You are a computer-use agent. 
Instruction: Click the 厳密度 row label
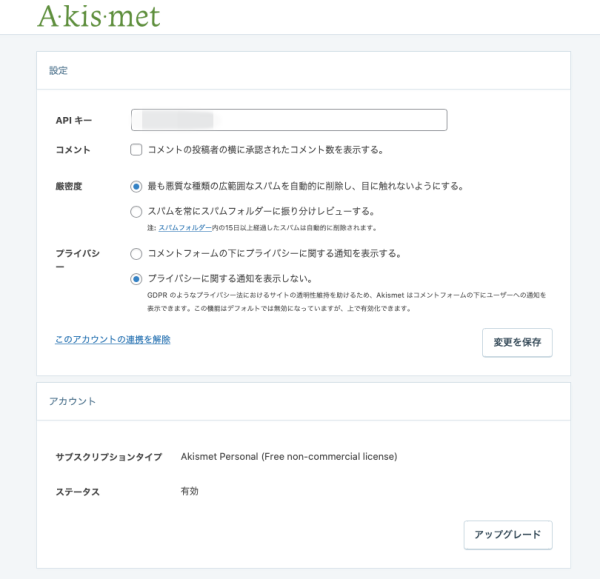(x=69, y=186)
